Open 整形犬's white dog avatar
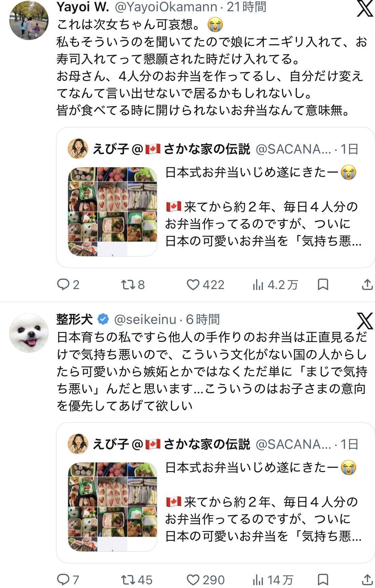Image resolution: width=375 pixels, height=588 pixels. click(x=29, y=333)
